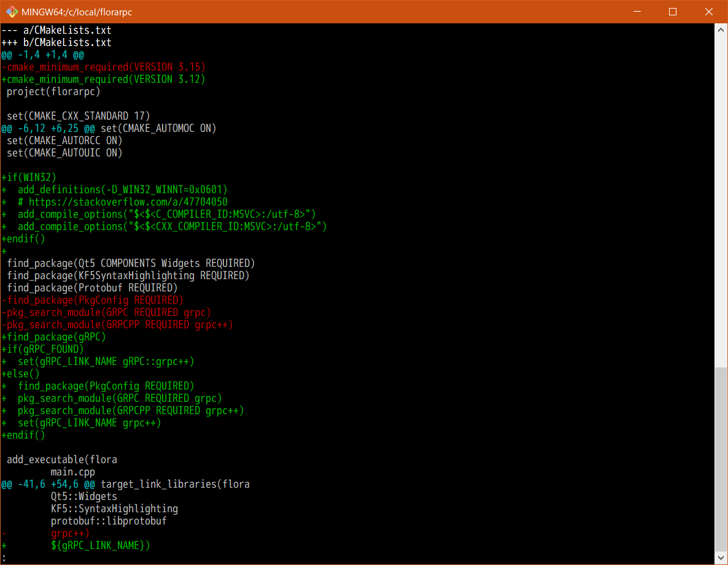
Task: Click the added +if(WIN32) line
Action: [x=29, y=177]
